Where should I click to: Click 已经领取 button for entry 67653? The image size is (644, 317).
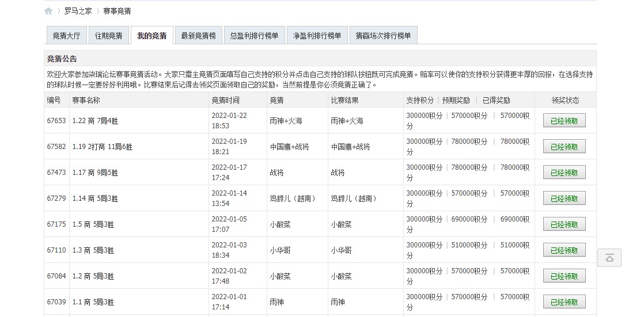[564, 121]
